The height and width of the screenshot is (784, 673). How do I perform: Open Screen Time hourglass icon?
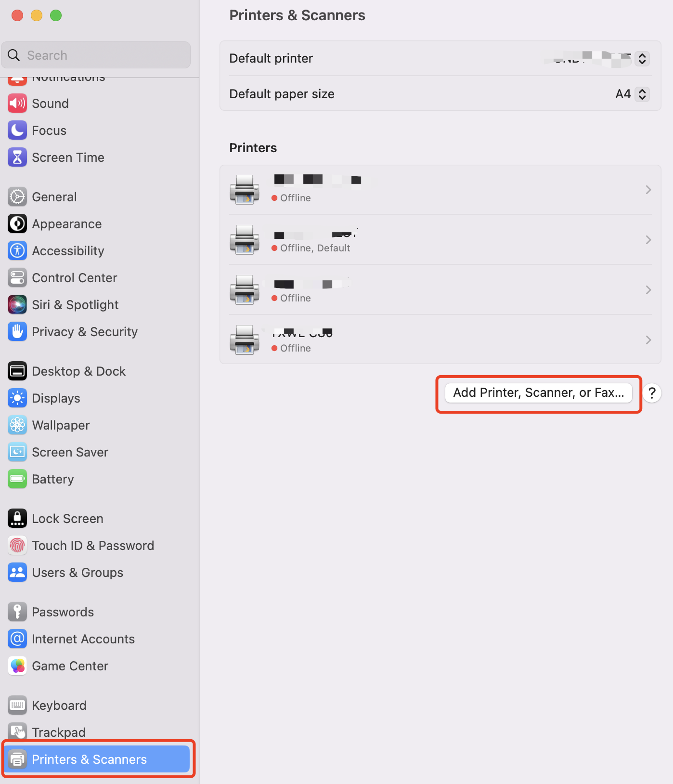click(x=17, y=157)
